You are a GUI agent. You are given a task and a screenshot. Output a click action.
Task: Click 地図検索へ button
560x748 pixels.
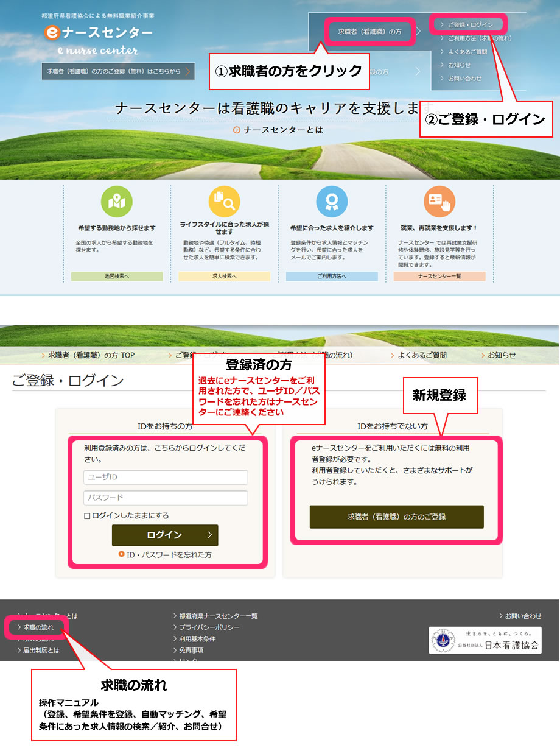(117, 276)
